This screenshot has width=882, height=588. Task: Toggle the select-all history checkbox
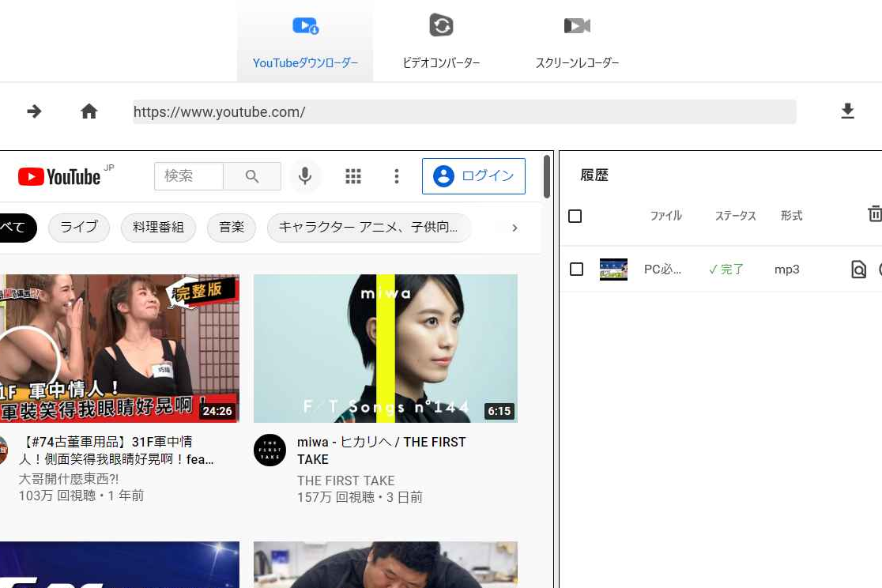pos(575,216)
